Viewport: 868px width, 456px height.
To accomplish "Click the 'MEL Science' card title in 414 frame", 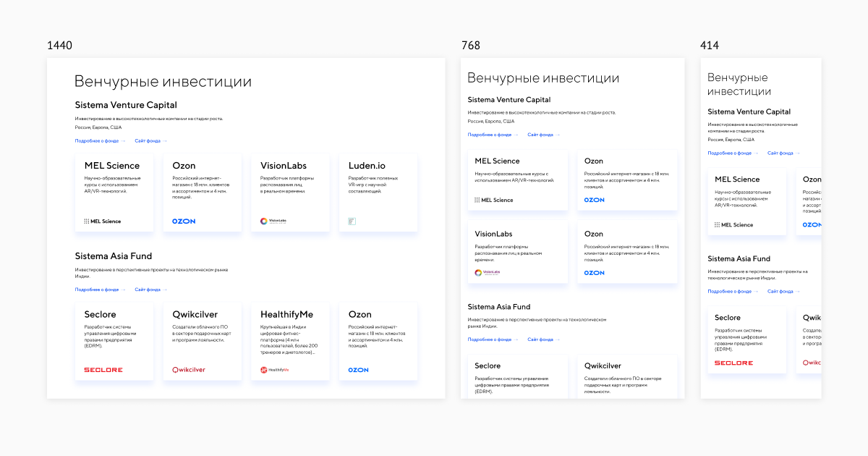I will [738, 179].
